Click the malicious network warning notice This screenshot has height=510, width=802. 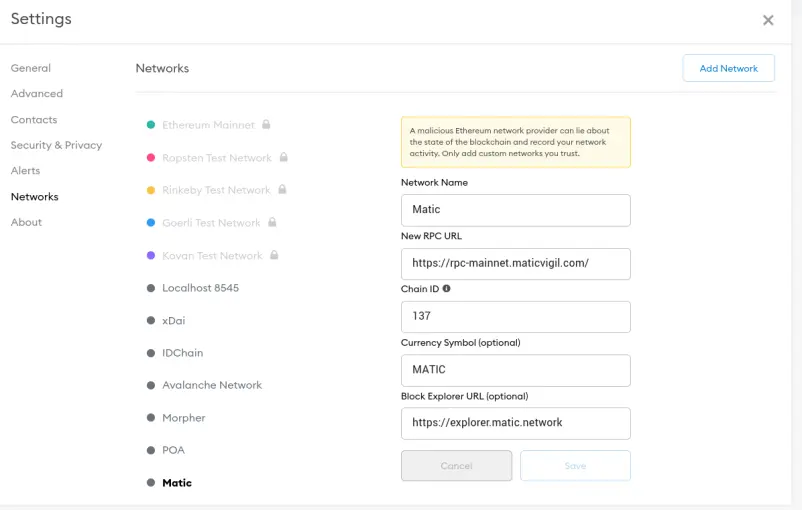(516, 142)
